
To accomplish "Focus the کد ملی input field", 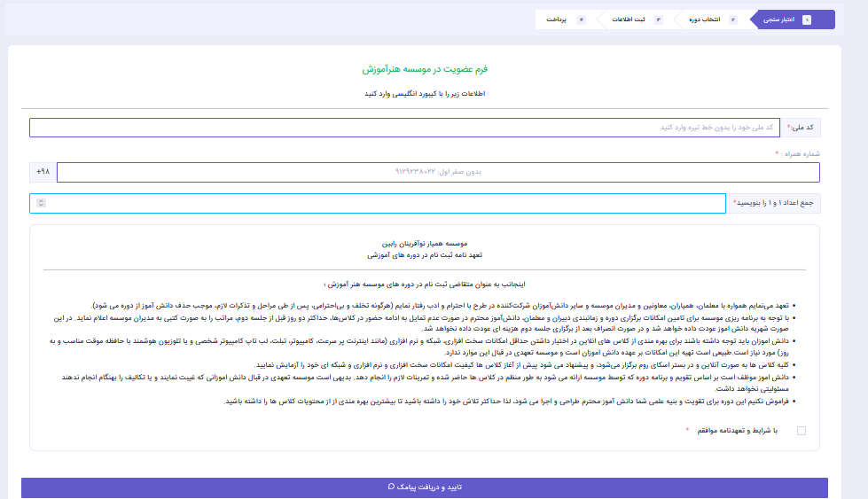I will click(x=404, y=128).
